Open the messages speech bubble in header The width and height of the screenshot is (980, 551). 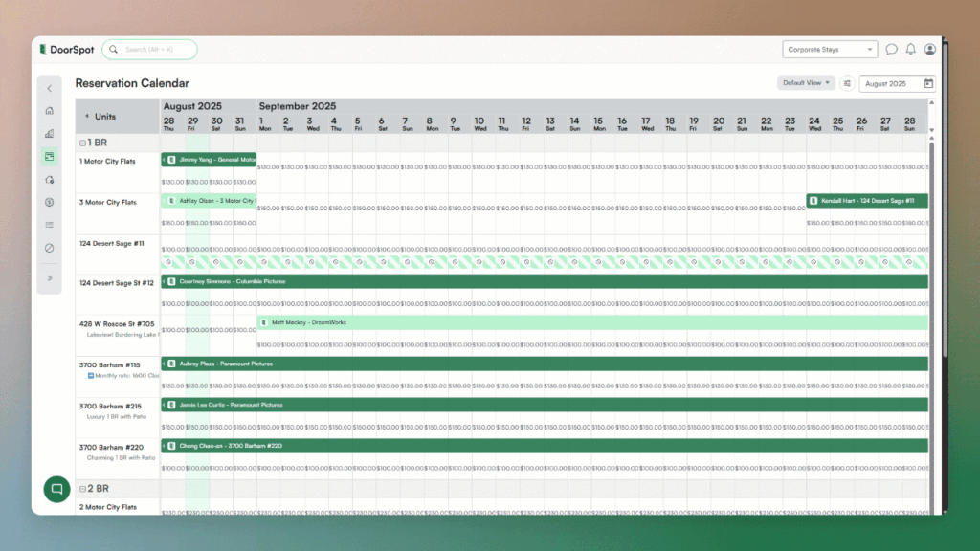point(892,50)
